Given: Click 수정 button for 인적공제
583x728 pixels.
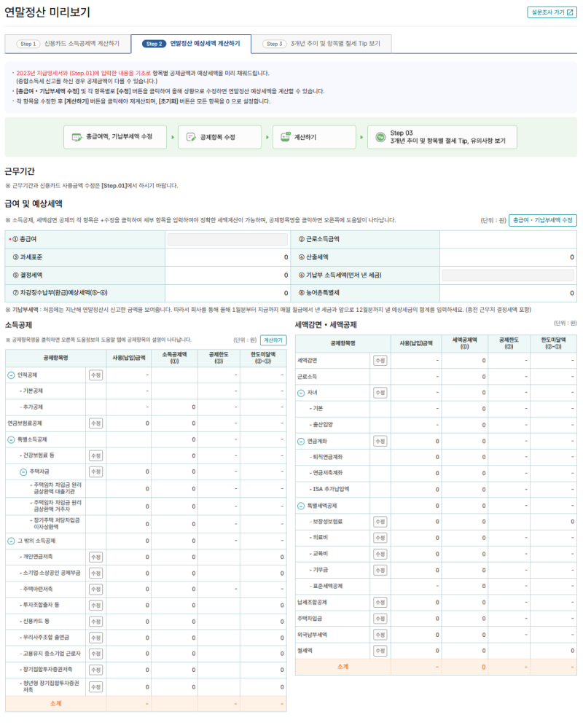Looking at the screenshot, I should 95,375.
